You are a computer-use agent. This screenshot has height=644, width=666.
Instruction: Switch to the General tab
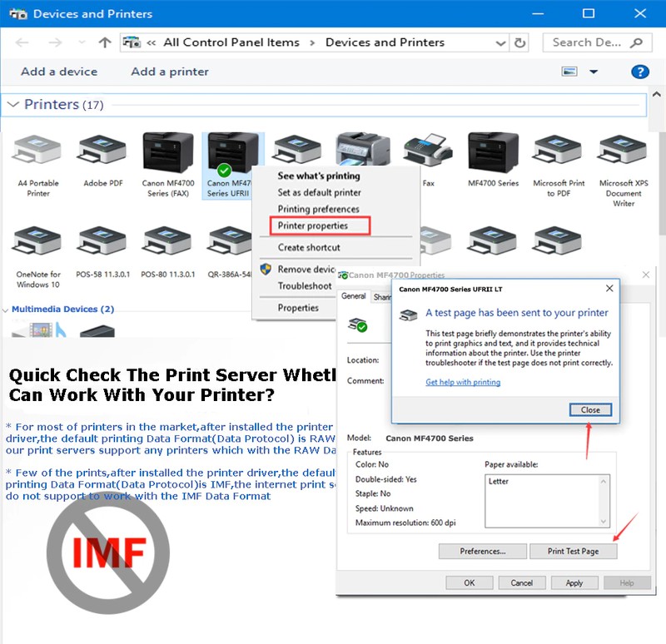point(353,296)
